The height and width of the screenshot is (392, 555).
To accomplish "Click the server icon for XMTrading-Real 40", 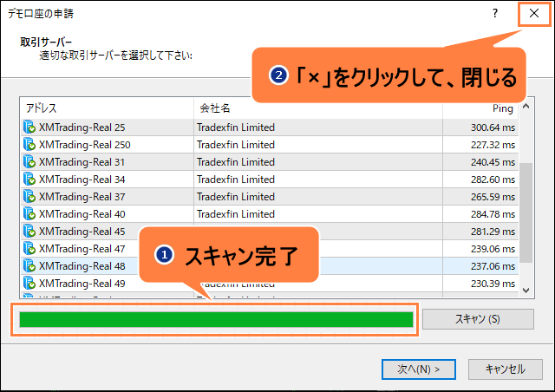I will pos(29,214).
